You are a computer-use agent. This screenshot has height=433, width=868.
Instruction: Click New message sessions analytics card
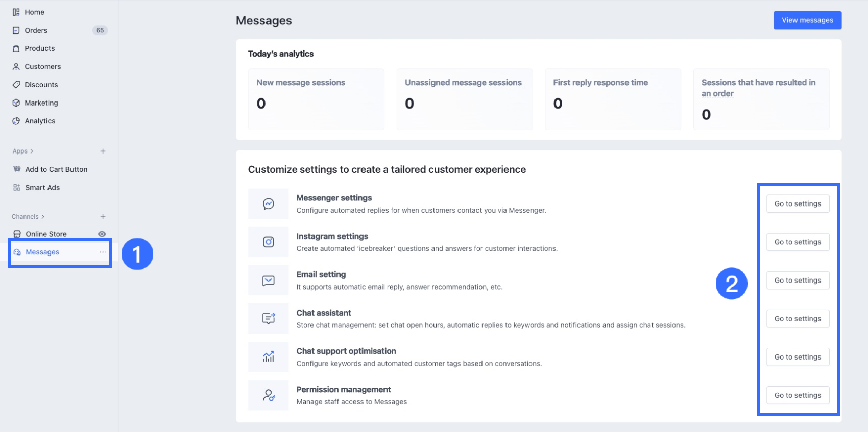coord(316,99)
